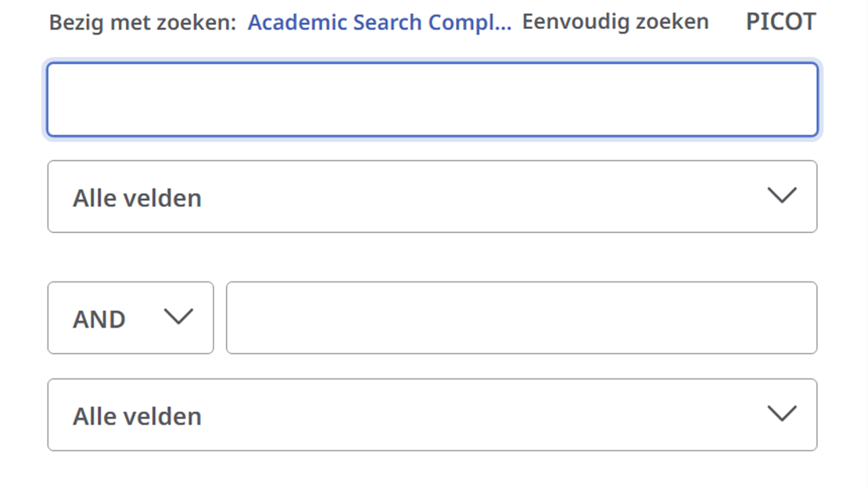Place cursor in the highlighted blue-bordered search box
This screenshot has width=868, height=488.
[432, 100]
